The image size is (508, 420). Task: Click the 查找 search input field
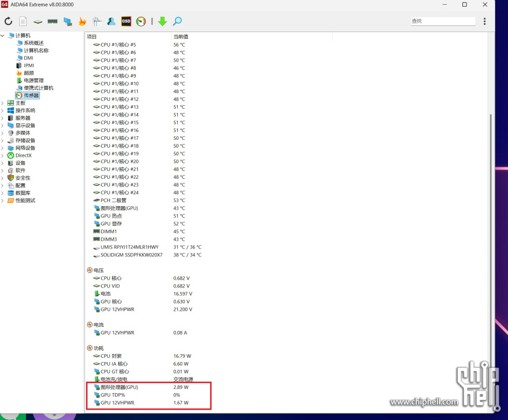point(442,21)
